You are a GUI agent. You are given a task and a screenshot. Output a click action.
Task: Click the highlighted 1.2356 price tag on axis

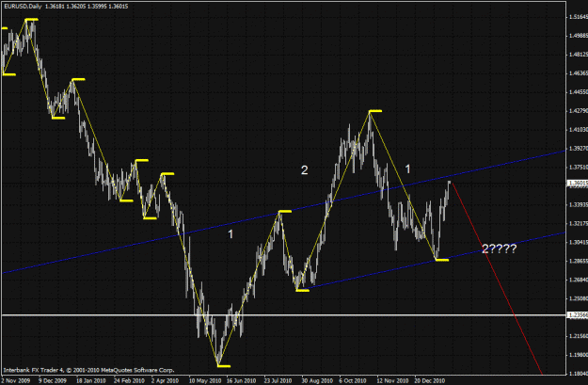(578, 315)
